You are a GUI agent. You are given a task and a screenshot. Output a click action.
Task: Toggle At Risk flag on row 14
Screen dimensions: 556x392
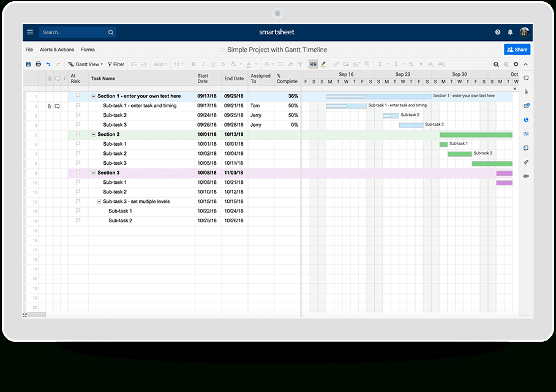click(78, 221)
